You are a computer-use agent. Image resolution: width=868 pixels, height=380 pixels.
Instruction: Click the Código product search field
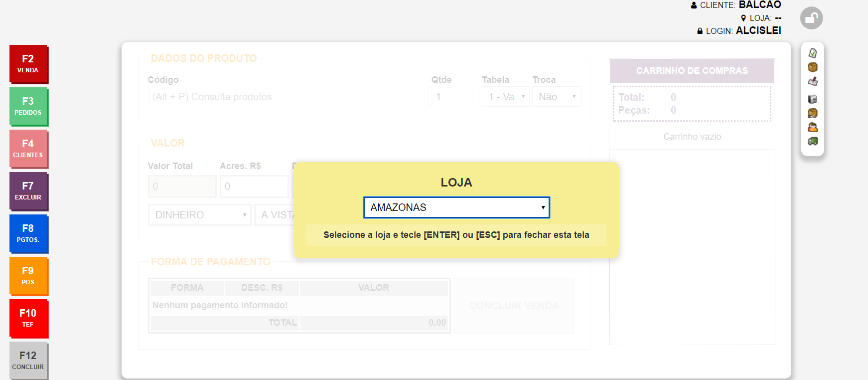(288, 97)
